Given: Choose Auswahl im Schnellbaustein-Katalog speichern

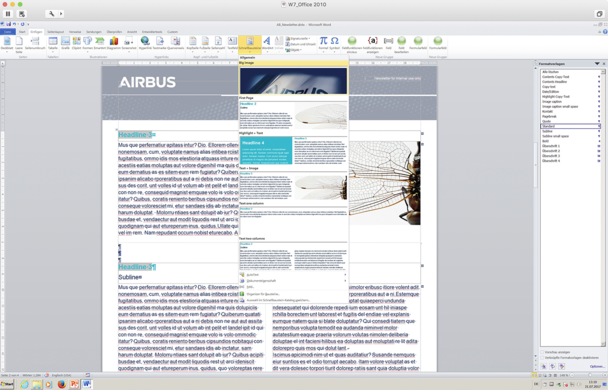Looking at the screenshot, I should pos(294,300).
